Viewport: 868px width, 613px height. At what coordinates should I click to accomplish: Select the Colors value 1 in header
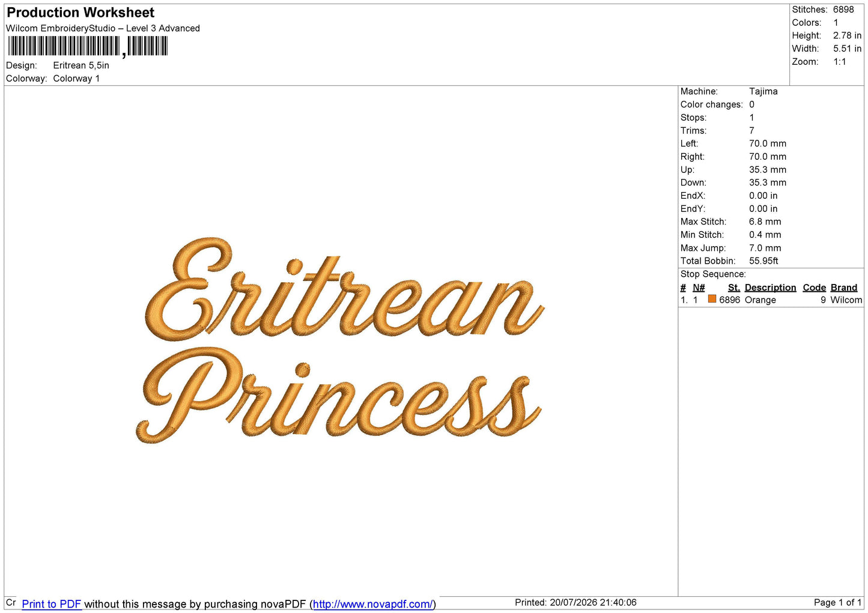(x=836, y=23)
